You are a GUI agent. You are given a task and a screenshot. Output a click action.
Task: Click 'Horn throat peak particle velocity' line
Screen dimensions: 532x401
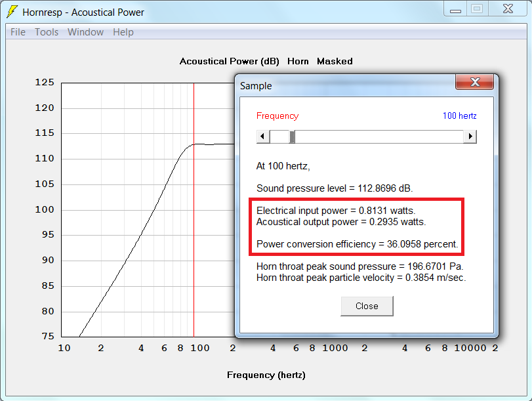pos(361,278)
